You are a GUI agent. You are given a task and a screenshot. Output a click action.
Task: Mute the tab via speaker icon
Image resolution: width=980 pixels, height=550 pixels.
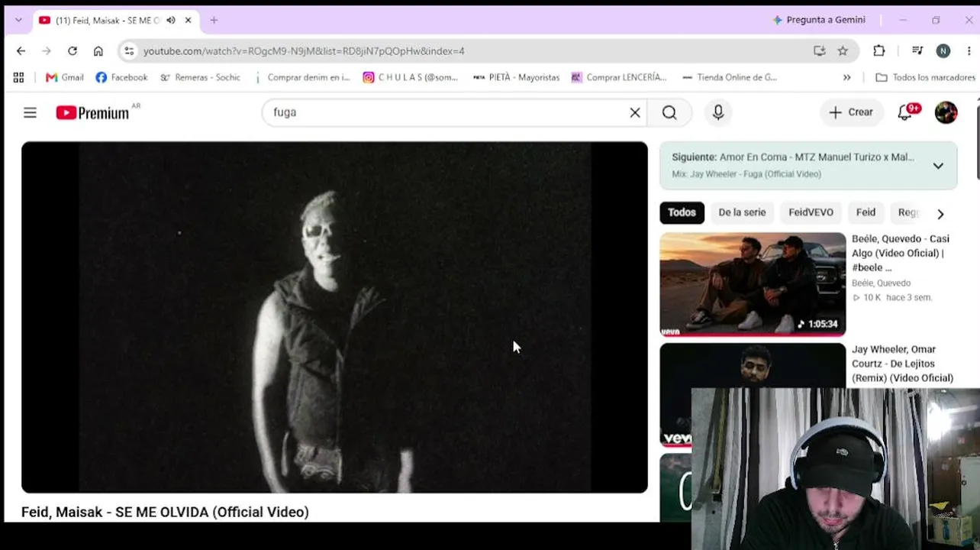(x=170, y=21)
